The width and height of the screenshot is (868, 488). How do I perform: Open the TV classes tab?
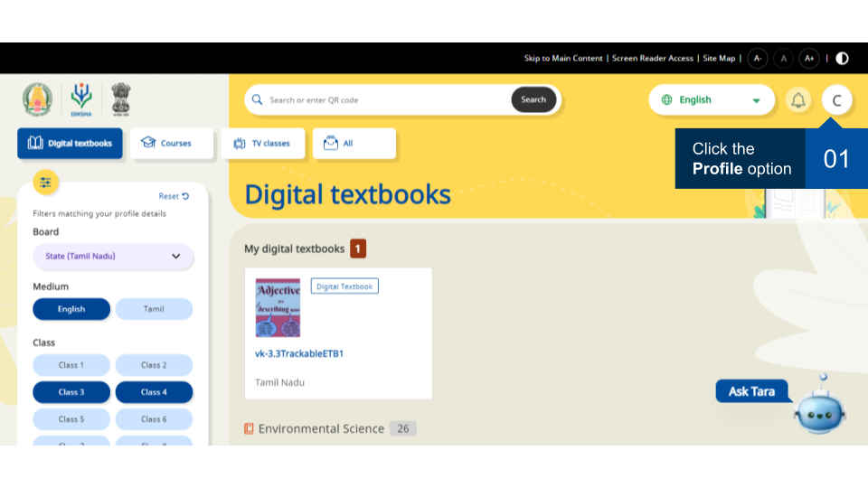pos(262,143)
